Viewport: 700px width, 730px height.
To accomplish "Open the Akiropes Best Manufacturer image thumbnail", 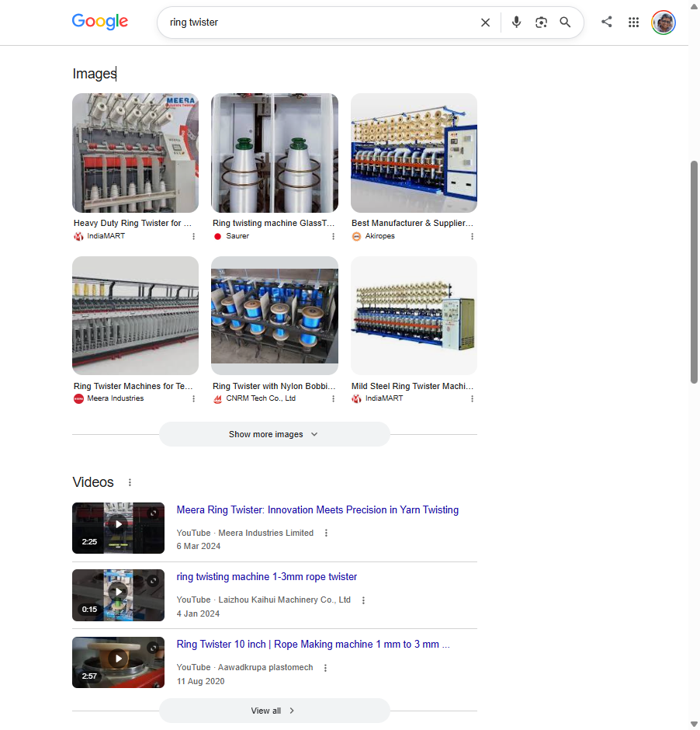I will tap(414, 153).
